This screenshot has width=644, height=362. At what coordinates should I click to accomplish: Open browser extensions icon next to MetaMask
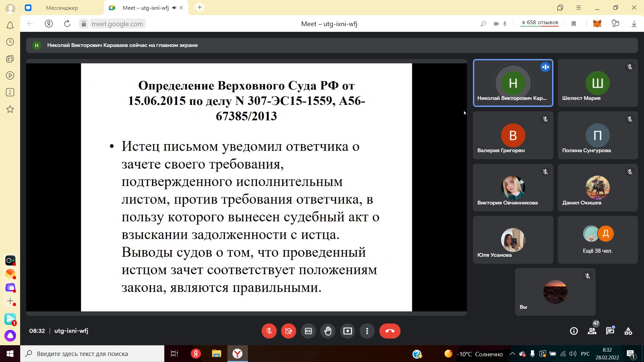tap(615, 24)
